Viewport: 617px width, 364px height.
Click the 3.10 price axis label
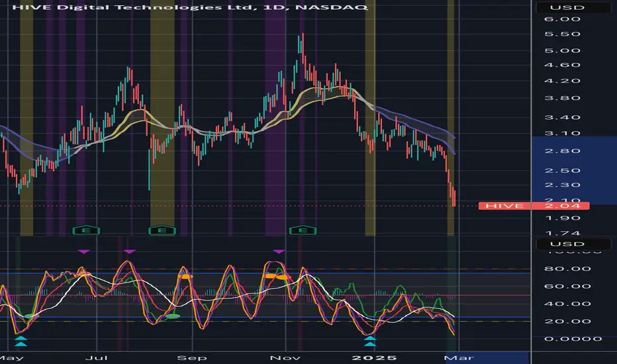(562, 133)
